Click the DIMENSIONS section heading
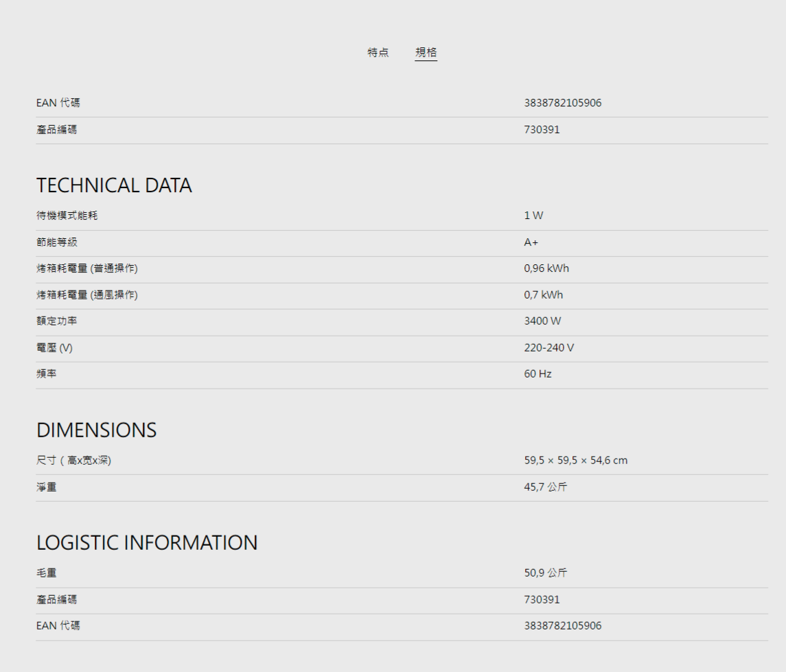 click(x=96, y=430)
